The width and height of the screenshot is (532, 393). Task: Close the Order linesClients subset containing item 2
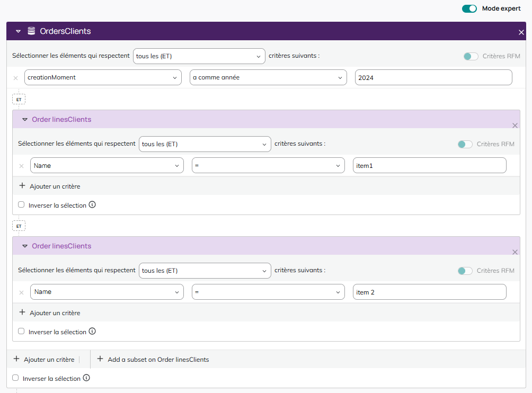(x=515, y=252)
